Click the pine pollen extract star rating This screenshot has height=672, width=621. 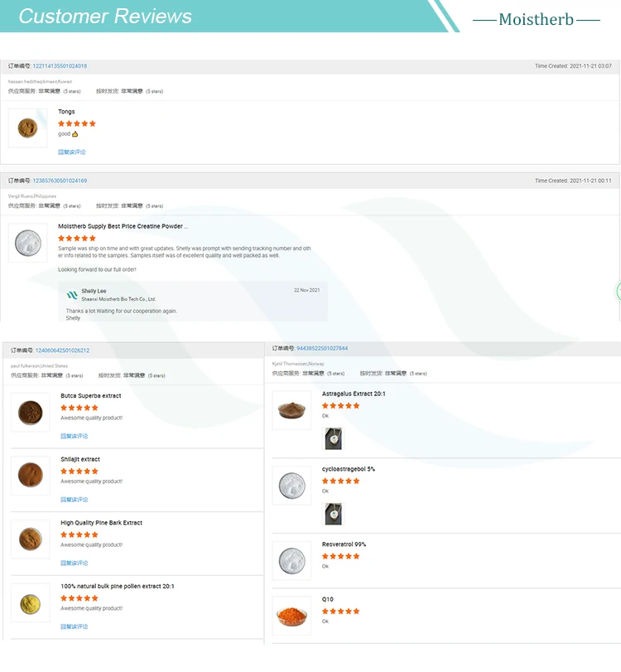click(x=79, y=598)
